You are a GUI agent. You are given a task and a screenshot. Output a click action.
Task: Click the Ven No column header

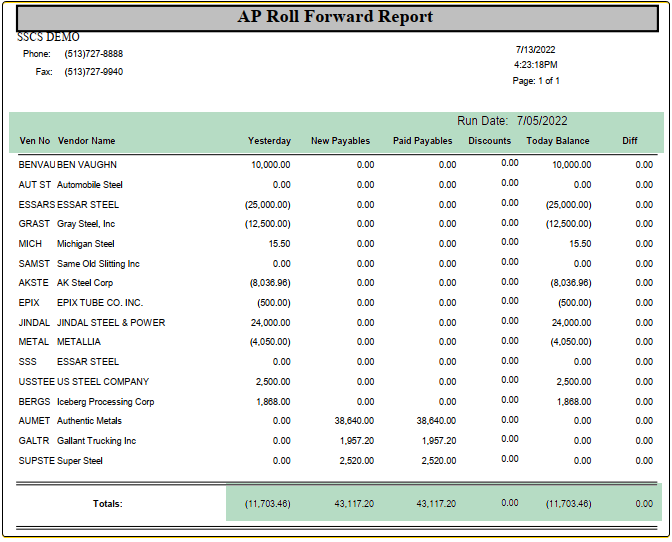[34, 141]
